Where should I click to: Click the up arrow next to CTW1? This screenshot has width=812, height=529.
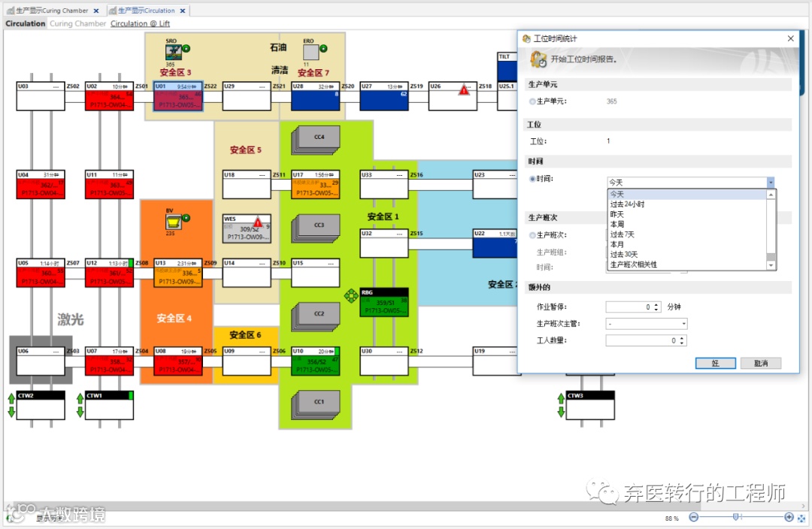pos(80,398)
